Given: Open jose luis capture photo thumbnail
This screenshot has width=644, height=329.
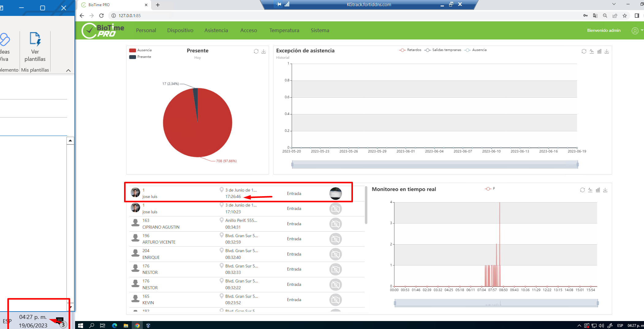Looking at the screenshot, I should (335, 193).
